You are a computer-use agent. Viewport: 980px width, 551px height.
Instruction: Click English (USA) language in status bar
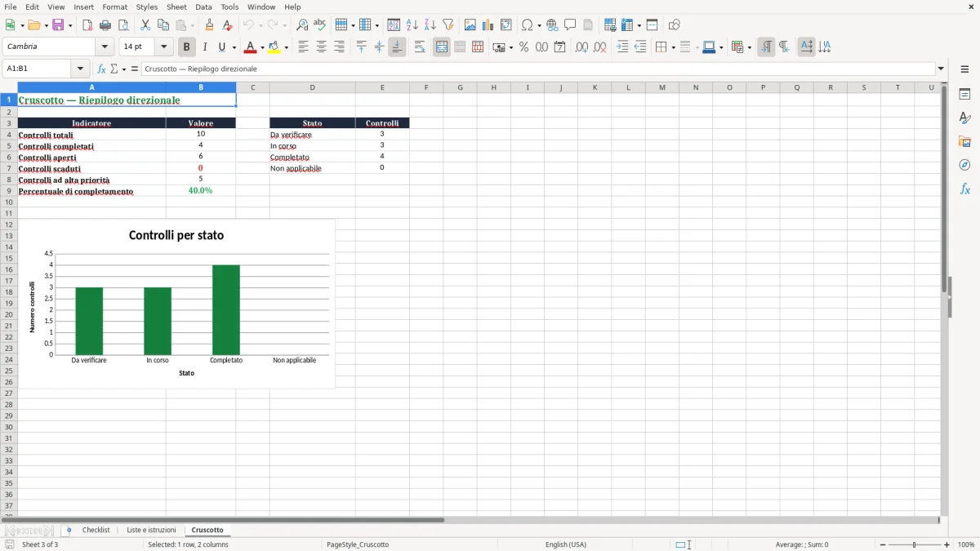566,544
